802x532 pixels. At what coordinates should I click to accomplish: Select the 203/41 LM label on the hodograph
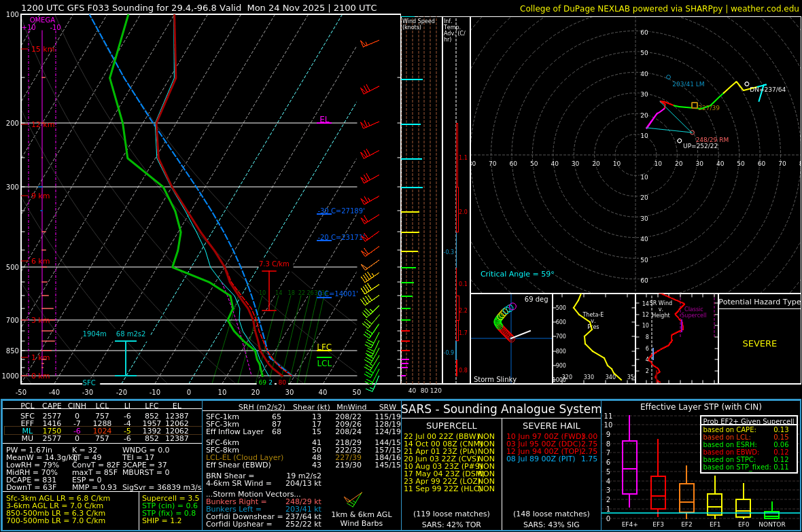pyautogui.click(x=688, y=84)
